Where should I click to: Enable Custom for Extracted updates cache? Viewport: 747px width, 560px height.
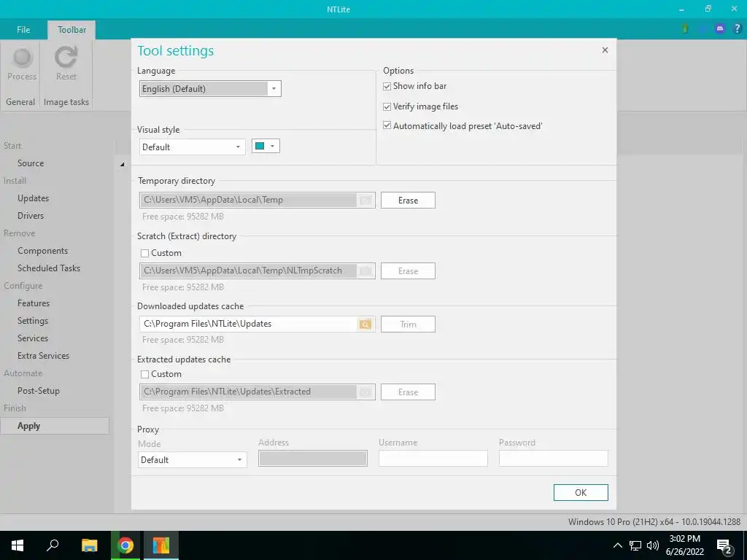[x=145, y=374]
